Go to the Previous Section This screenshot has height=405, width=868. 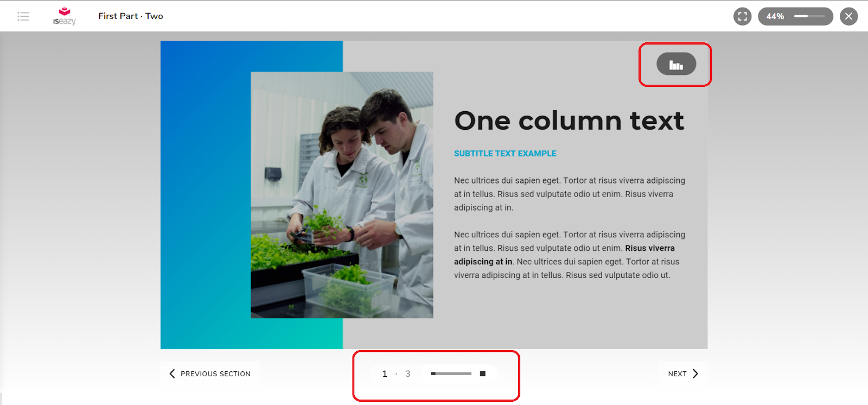(x=215, y=374)
